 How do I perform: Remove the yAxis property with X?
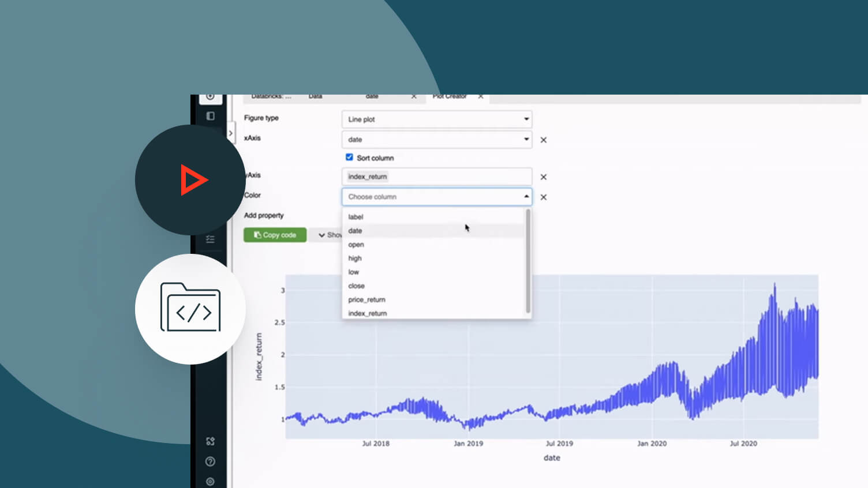[543, 177]
